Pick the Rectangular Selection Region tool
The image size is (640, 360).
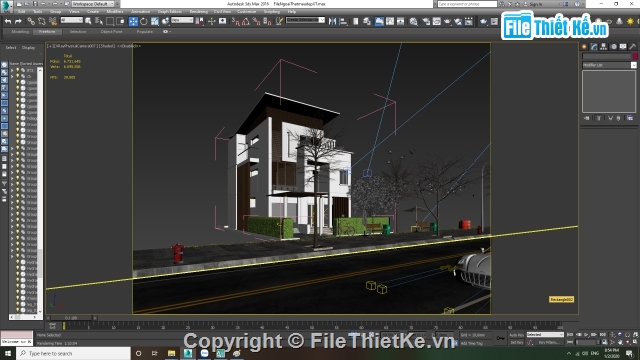[x=110, y=21]
